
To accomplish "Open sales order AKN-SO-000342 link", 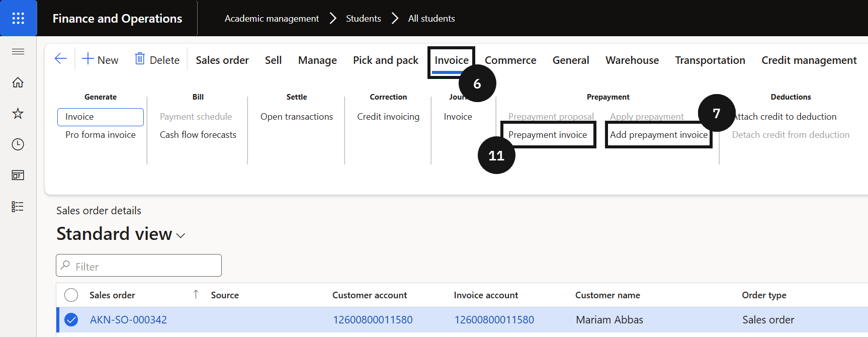I will 128,320.
